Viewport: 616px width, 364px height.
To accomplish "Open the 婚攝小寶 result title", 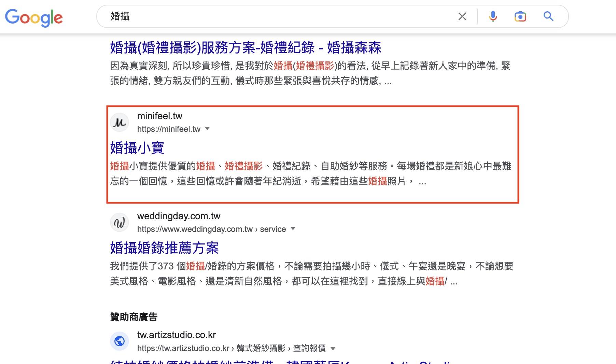I will (137, 148).
